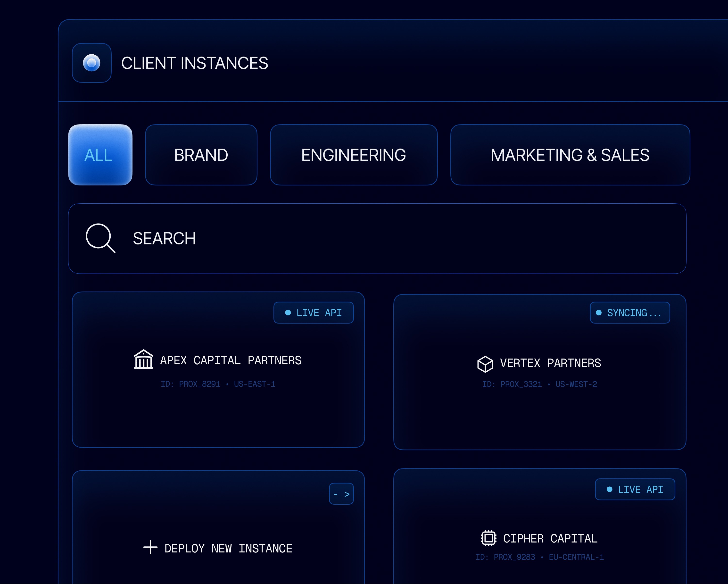The image size is (728, 584).
Task: Filter by ENGINEERING category
Action: coord(354,155)
